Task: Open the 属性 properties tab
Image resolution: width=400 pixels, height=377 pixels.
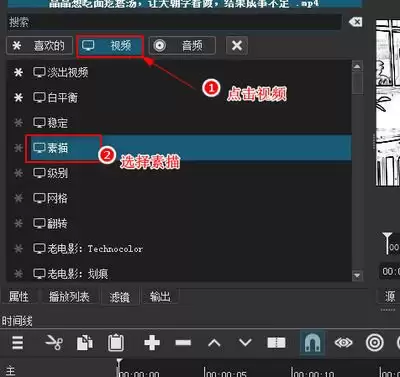Action: 19,296
